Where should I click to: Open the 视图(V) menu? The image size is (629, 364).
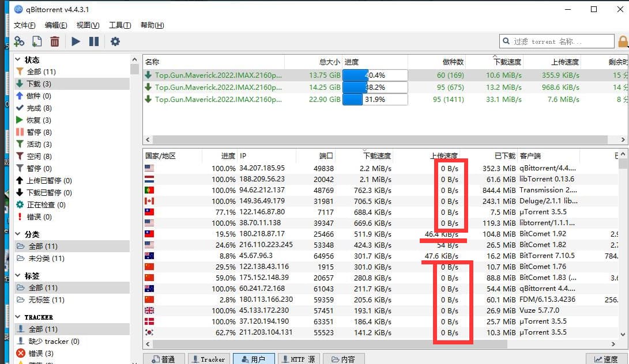[88, 25]
